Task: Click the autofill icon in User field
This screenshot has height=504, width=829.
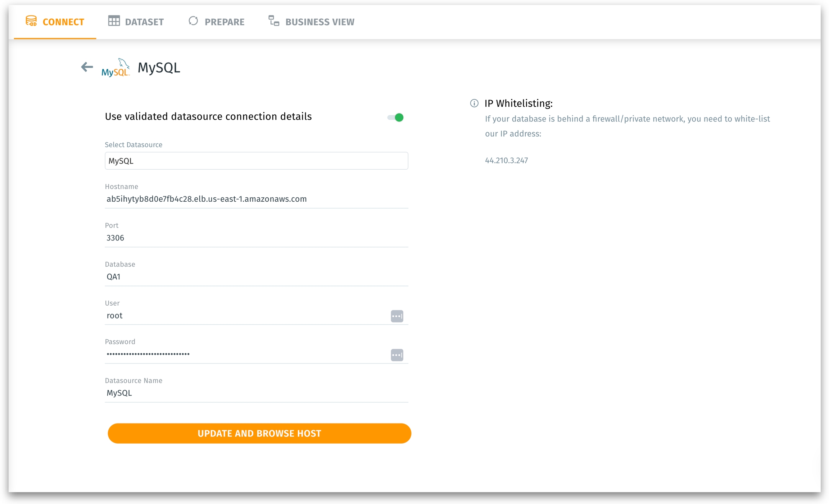Action: pyautogui.click(x=397, y=316)
